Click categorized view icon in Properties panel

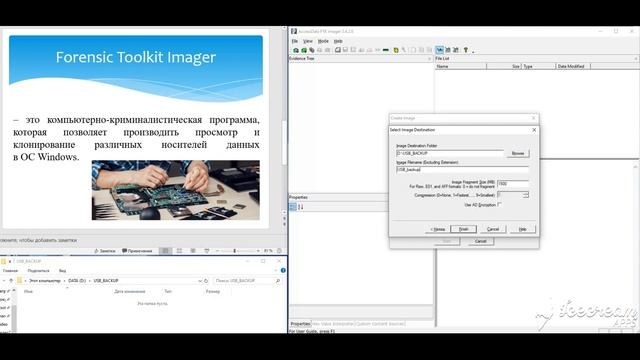293,207
